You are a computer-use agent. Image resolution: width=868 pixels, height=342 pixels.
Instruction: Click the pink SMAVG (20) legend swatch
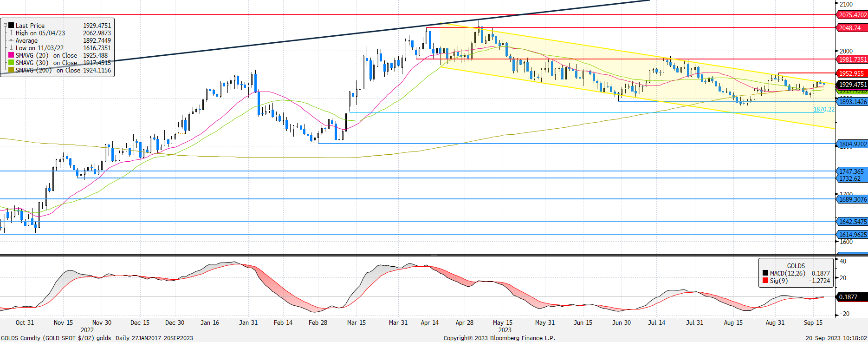click(x=11, y=55)
